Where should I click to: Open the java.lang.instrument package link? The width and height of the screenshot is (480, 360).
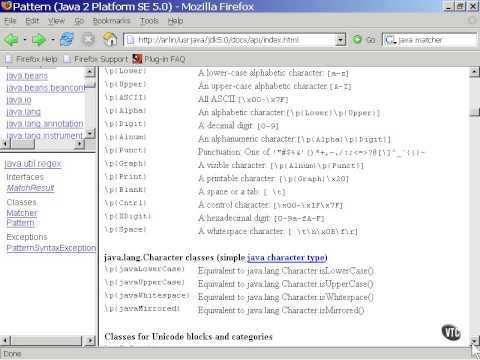coord(44,136)
